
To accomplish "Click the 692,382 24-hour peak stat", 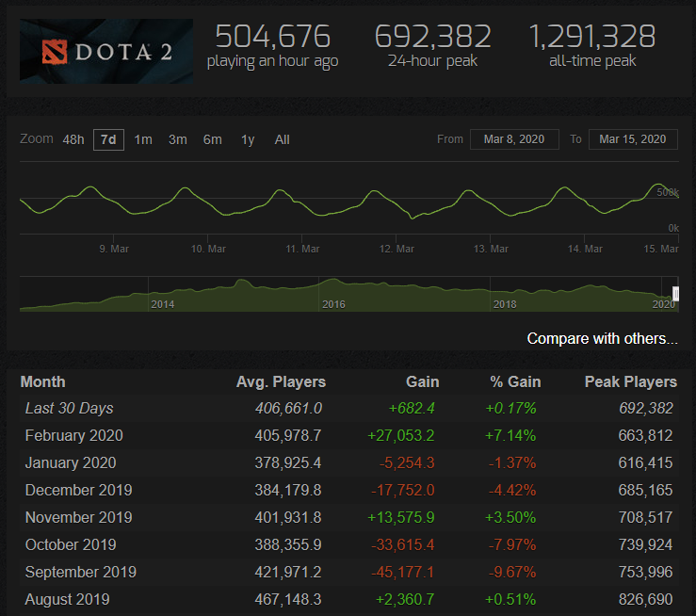I will 433,46.
